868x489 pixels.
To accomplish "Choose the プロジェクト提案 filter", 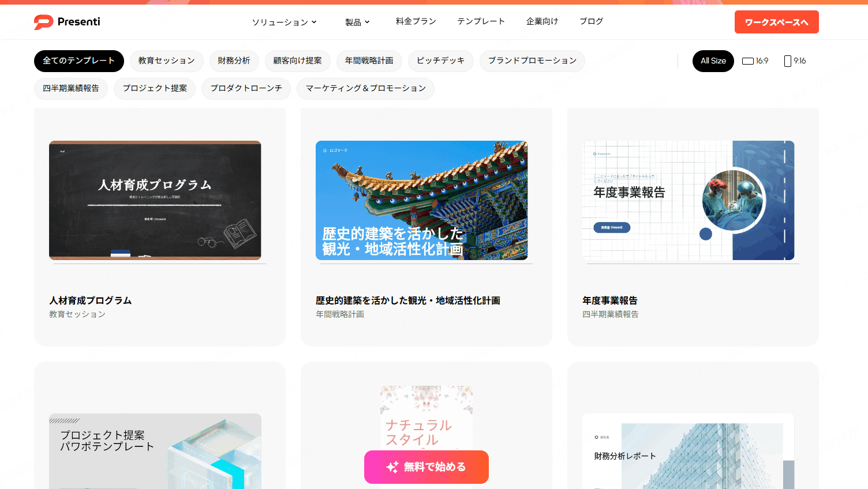I will click(155, 88).
